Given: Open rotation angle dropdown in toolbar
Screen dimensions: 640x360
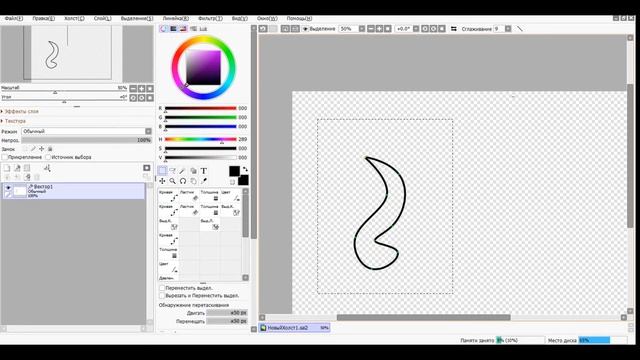Looking at the screenshot, I should point(416,29).
